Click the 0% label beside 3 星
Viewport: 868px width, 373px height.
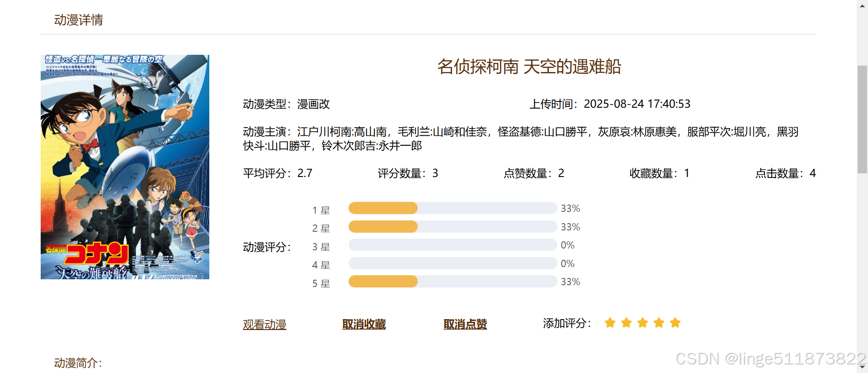click(568, 245)
